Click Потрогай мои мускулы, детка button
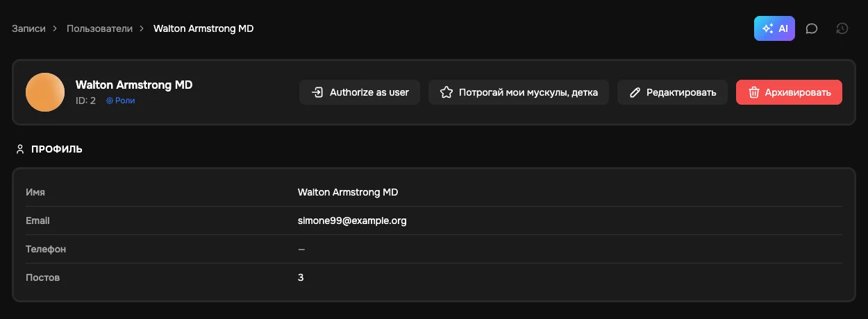The height and width of the screenshot is (319, 868). (x=519, y=92)
